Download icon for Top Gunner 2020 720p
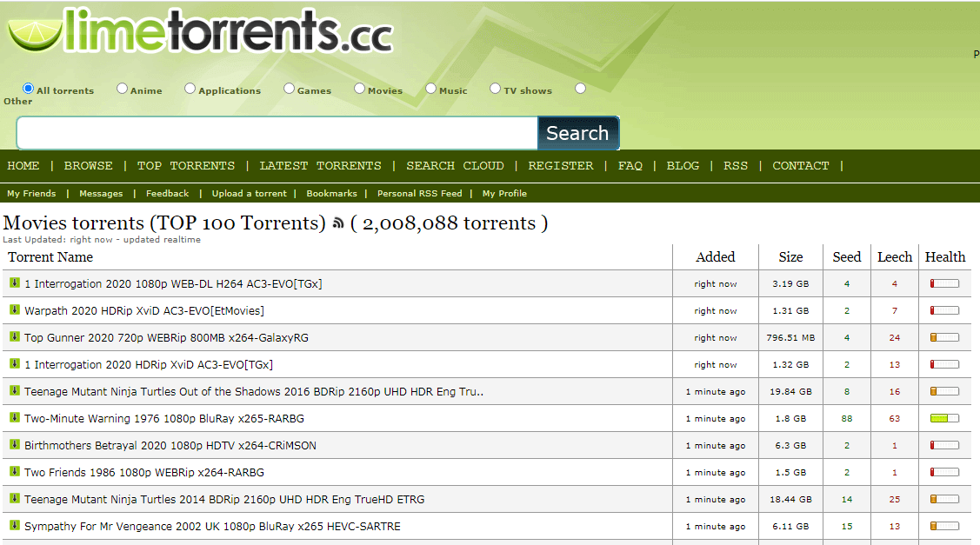The image size is (980, 545). click(x=15, y=337)
